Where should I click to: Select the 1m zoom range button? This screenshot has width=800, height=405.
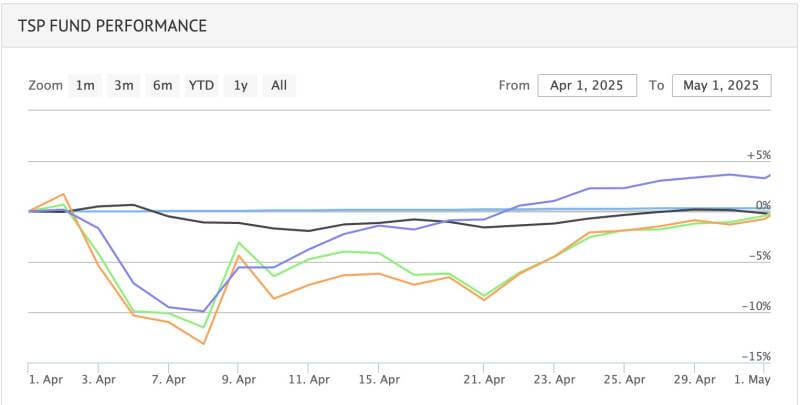pyautogui.click(x=85, y=85)
